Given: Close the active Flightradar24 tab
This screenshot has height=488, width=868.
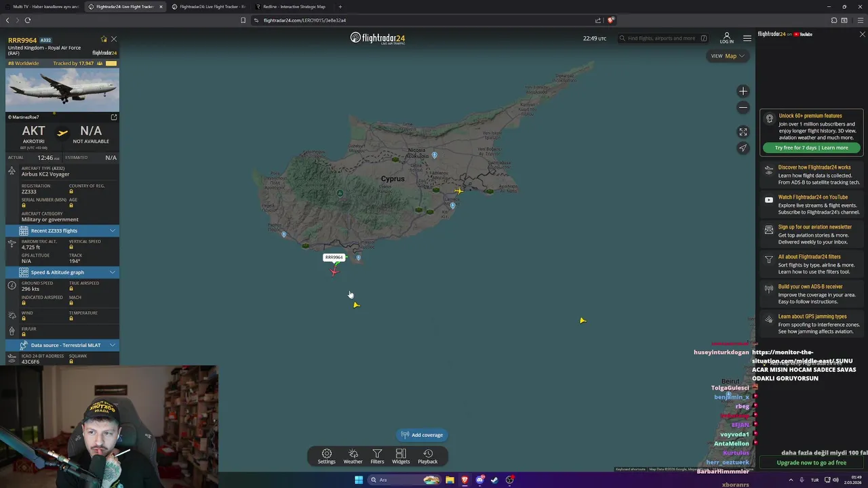Looking at the screenshot, I should click(161, 7).
